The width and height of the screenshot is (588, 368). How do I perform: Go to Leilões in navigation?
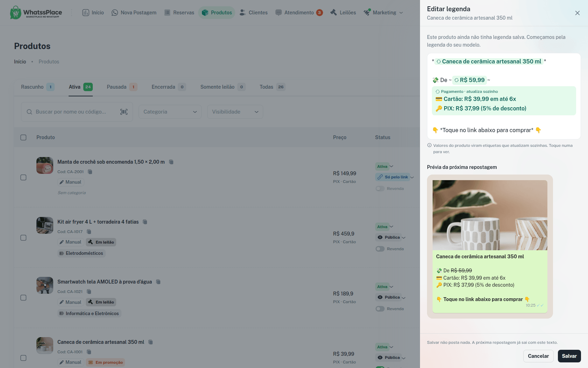coord(343,13)
